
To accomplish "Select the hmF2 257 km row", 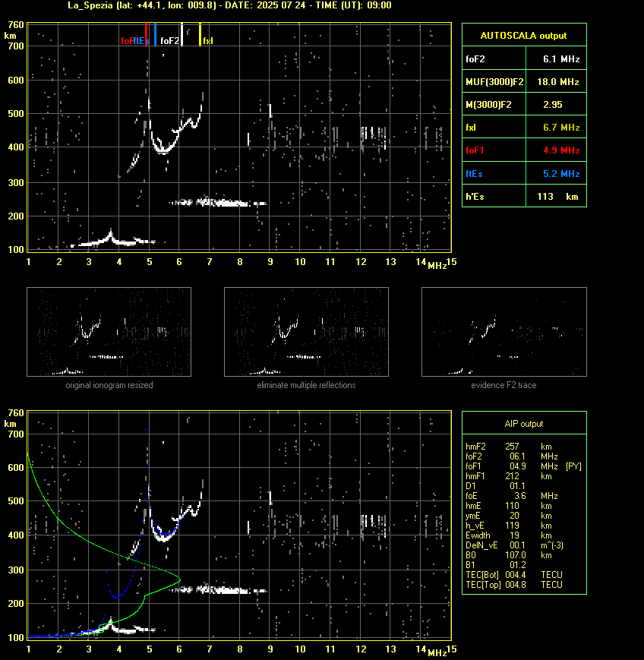I will [x=509, y=446].
